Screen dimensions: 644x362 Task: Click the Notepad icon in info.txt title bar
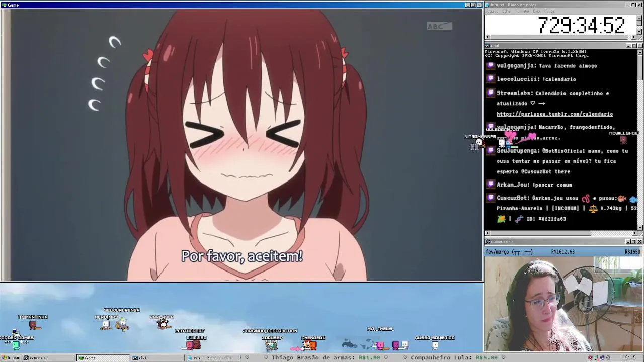(x=488, y=5)
